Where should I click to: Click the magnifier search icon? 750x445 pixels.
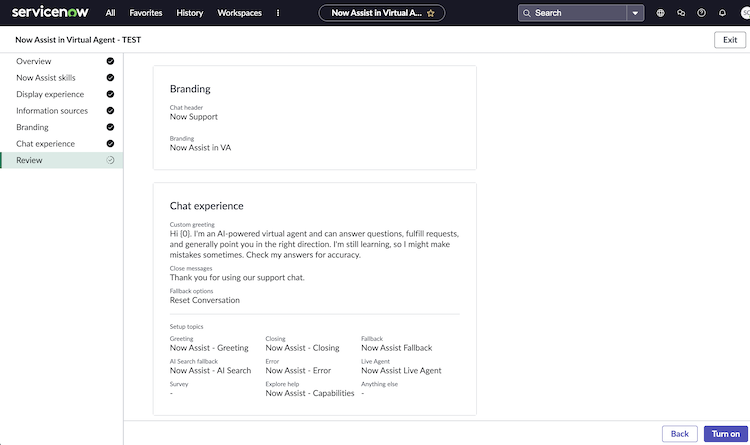(527, 13)
